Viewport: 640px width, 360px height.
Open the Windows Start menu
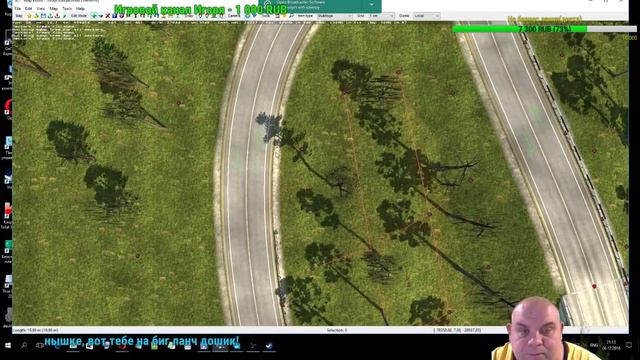tap(8, 345)
